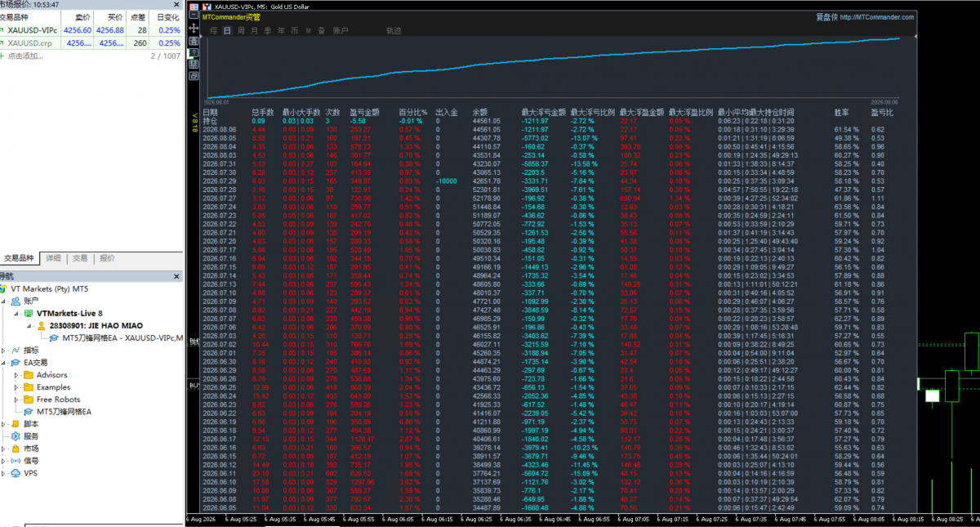Expand the 脚本 tree node
The height and width of the screenshot is (527, 980).
tap(3, 424)
